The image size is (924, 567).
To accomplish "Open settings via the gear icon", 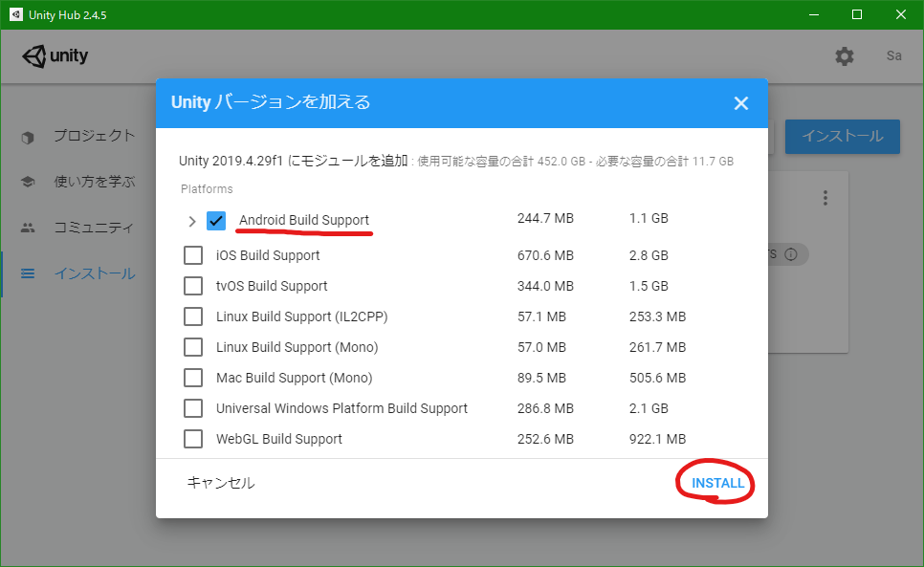I will point(845,56).
